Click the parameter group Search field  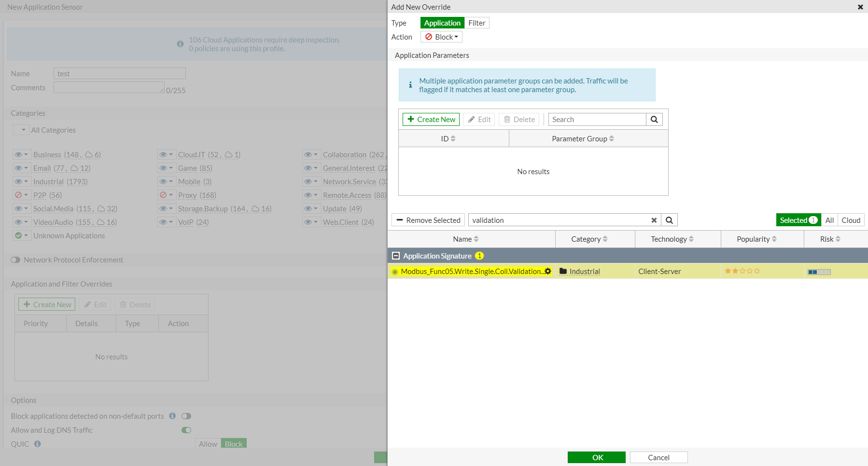coord(597,119)
